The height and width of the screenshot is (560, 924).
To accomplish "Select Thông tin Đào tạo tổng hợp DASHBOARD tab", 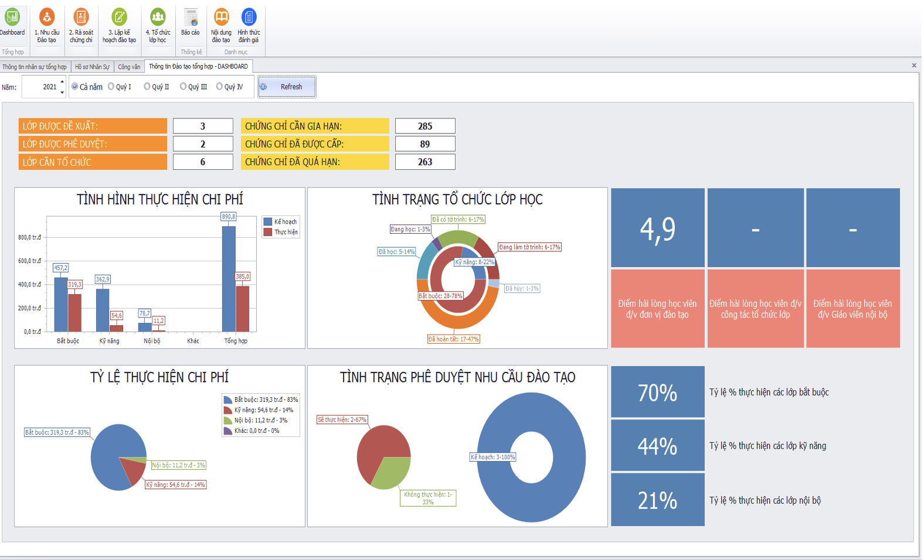I will pyautogui.click(x=198, y=66).
